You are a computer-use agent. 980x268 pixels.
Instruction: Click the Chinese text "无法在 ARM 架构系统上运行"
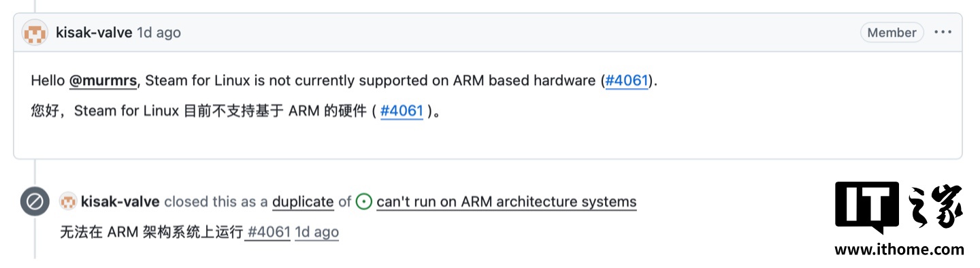(x=152, y=232)
